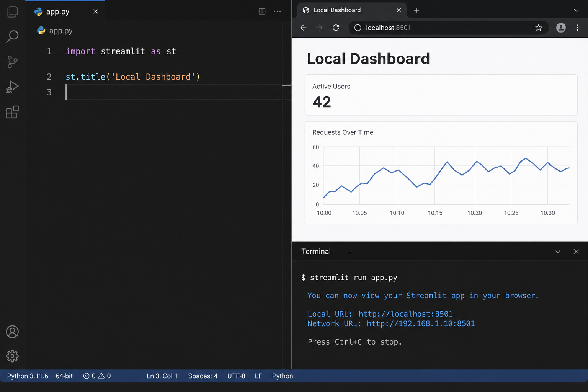The image size is (588, 392).
Task: Click app.py in the breadcrumb
Action: [60, 31]
